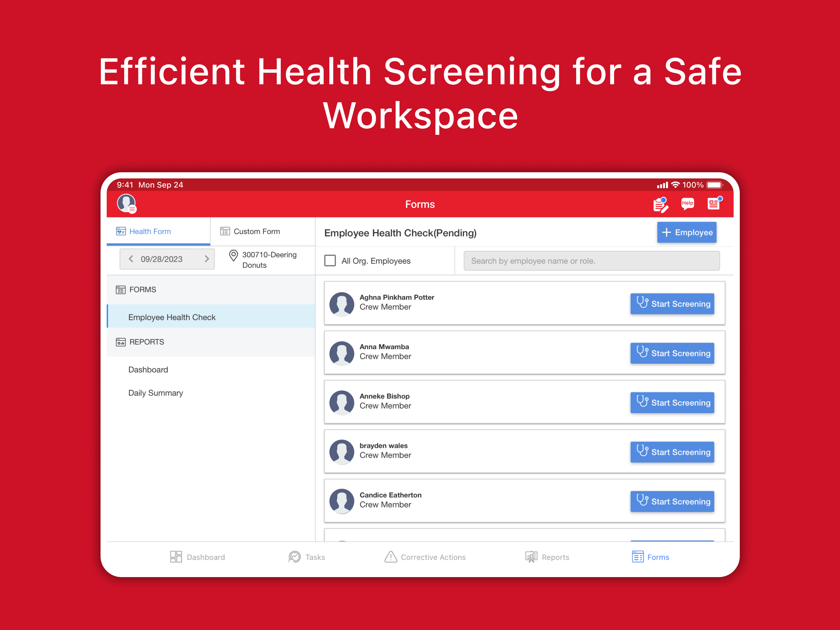Click Candice Eatherton's avatar
Image resolution: width=840 pixels, height=630 pixels.
[x=342, y=501]
